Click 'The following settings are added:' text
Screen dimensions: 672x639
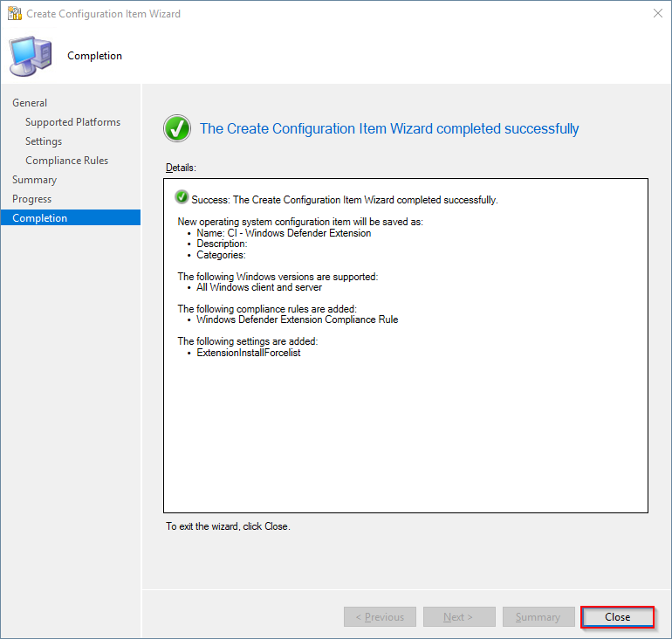248,341
